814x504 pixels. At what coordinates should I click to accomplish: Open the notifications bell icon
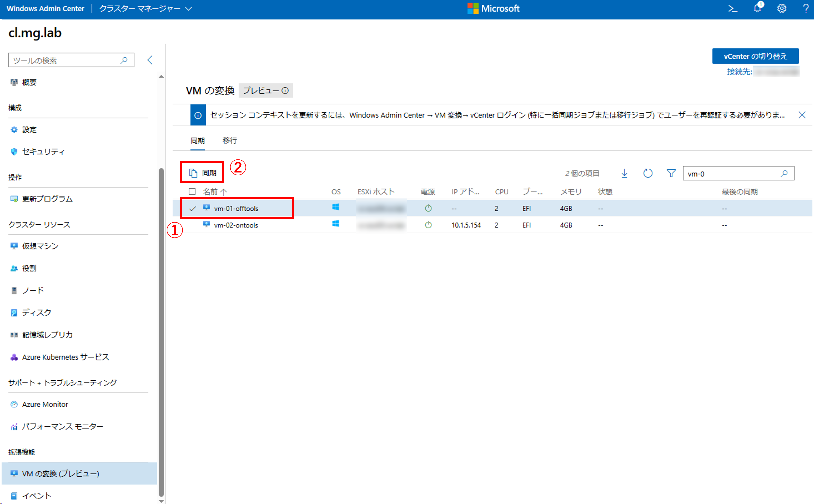click(x=757, y=8)
